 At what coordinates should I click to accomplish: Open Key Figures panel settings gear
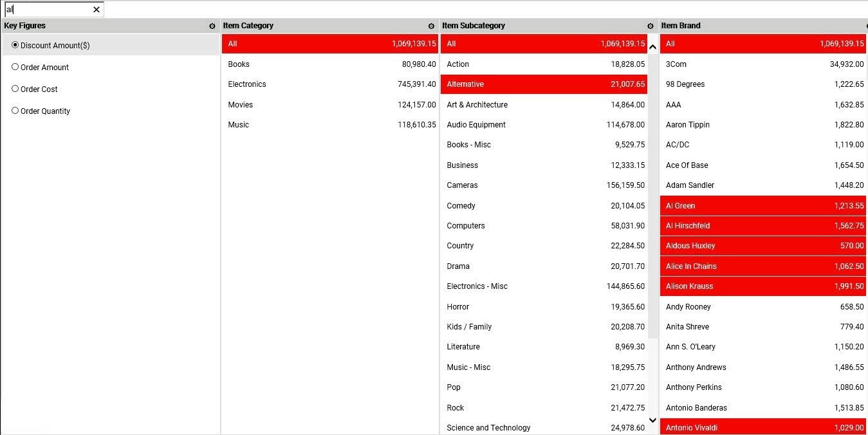(x=212, y=26)
